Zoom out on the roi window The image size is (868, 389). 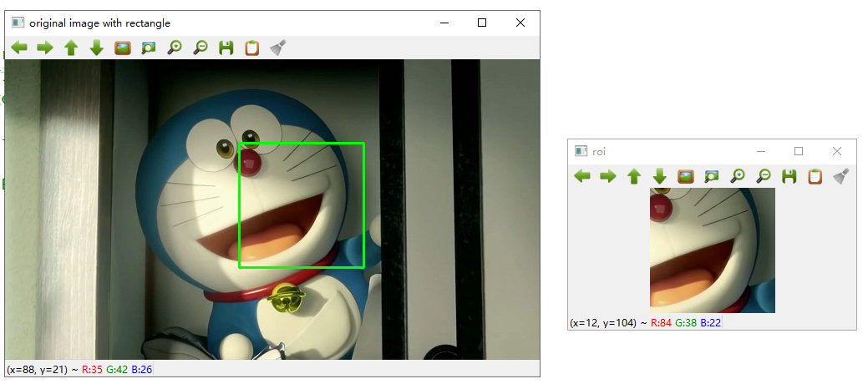[764, 176]
